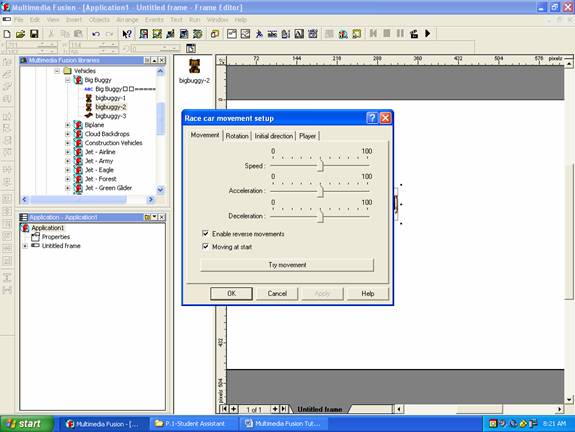This screenshot has width=575, height=432.
Task: Expand the Cloud Backdrops node
Action: point(67,134)
